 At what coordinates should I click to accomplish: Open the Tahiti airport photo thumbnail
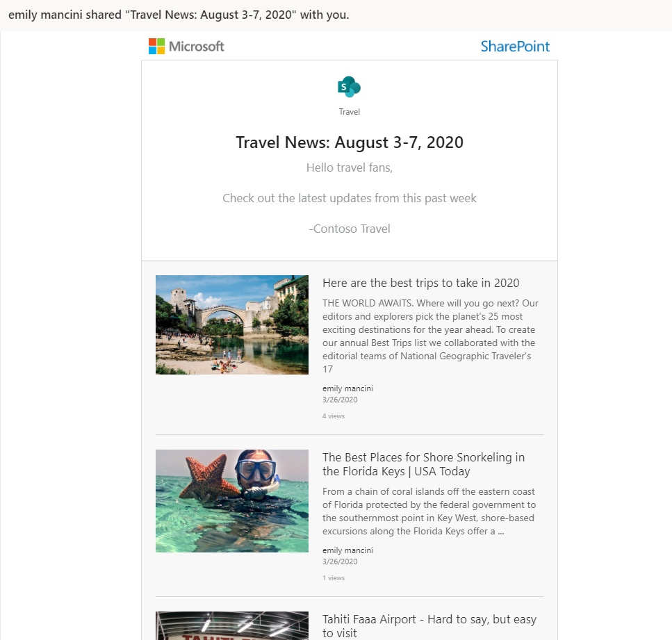click(x=232, y=626)
